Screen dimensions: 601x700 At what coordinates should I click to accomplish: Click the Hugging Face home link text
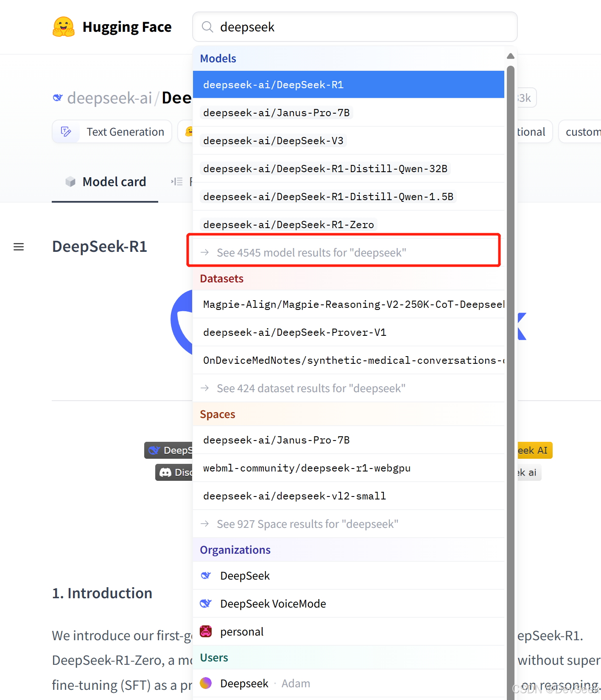[x=127, y=27]
